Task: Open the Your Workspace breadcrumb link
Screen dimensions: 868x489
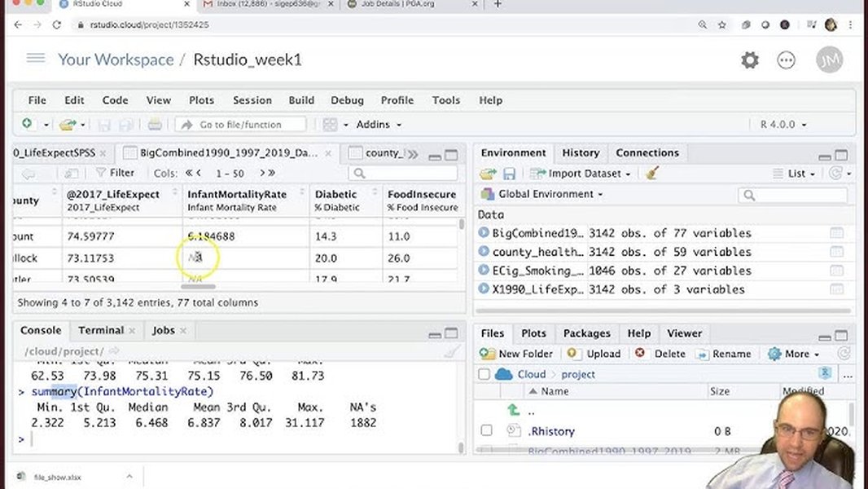Action: 116,59
